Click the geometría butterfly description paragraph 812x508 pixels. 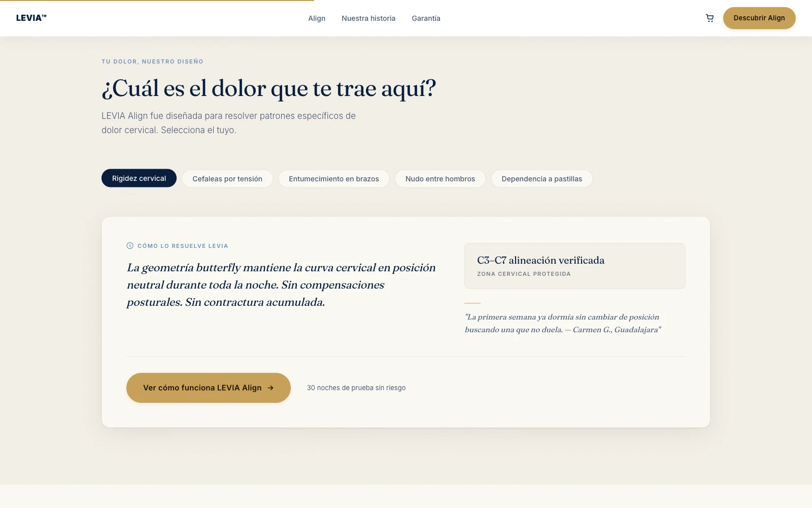(281, 285)
